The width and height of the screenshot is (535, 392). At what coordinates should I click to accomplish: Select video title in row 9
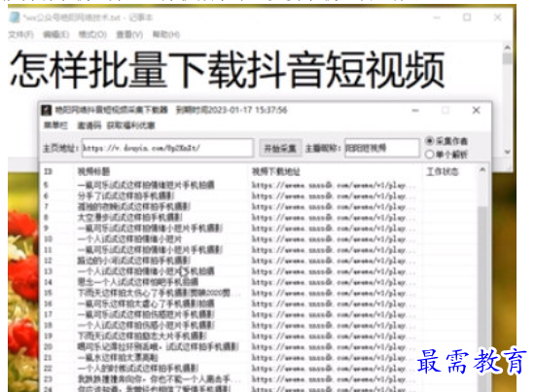point(150,229)
